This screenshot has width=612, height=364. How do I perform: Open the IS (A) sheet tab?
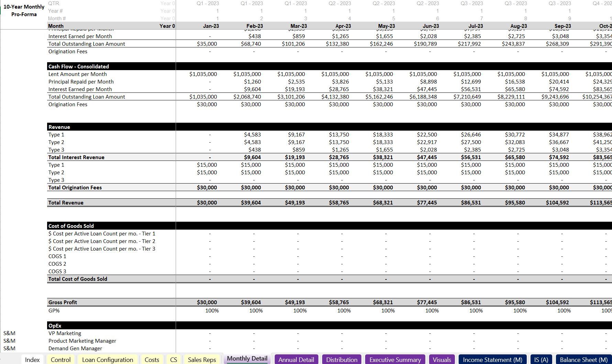541,360
